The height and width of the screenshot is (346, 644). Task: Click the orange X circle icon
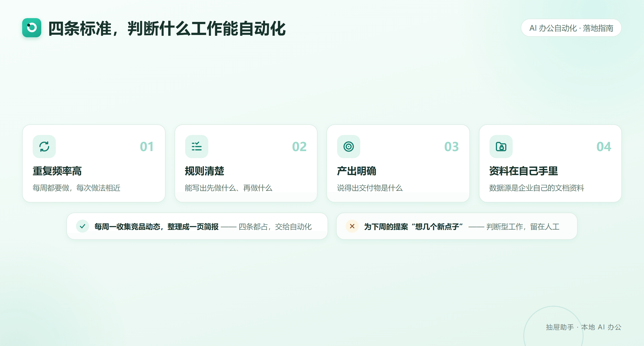(352, 226)
